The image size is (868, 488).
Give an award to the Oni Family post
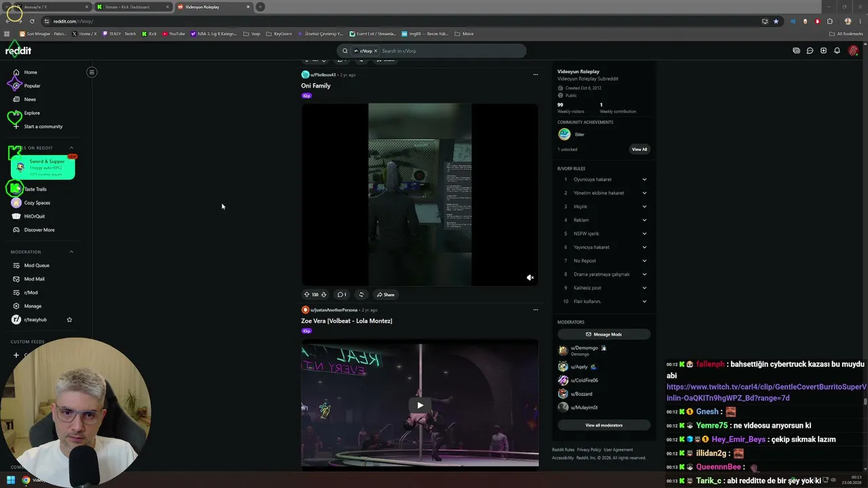(361, 295)
